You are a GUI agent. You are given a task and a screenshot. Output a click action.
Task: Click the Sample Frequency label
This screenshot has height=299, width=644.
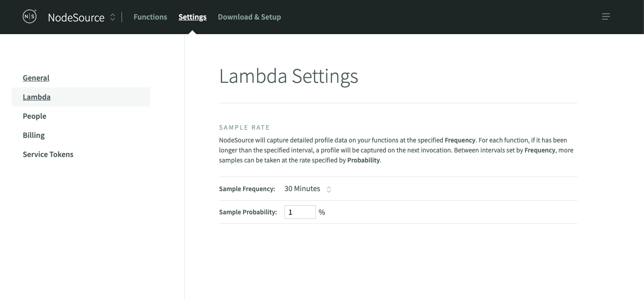[x=247, y=189]
